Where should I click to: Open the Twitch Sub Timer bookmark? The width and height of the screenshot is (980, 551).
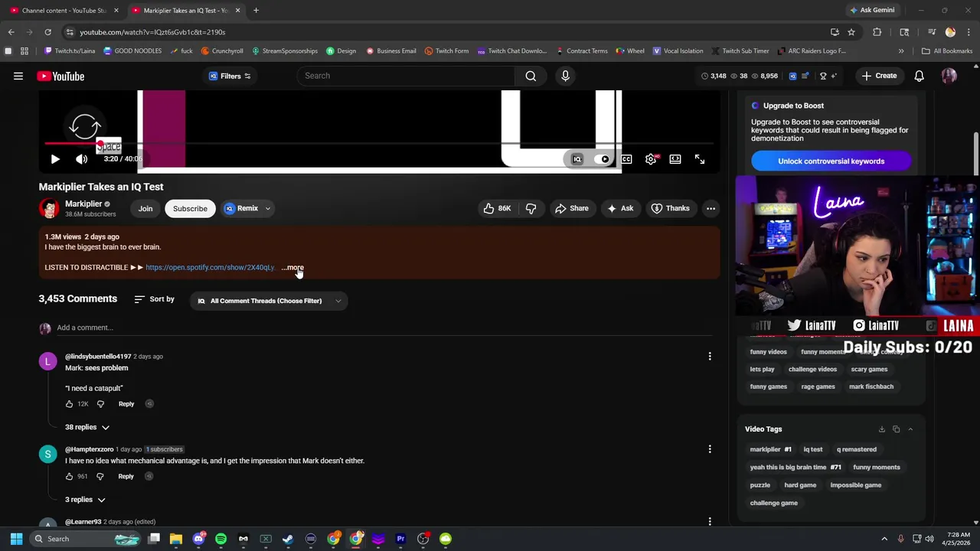click(740, 51)
